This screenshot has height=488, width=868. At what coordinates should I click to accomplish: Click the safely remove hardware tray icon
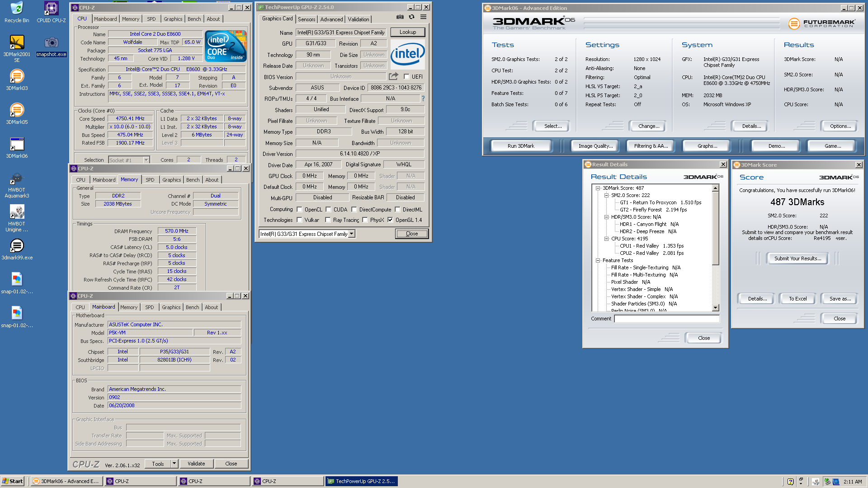827,482
